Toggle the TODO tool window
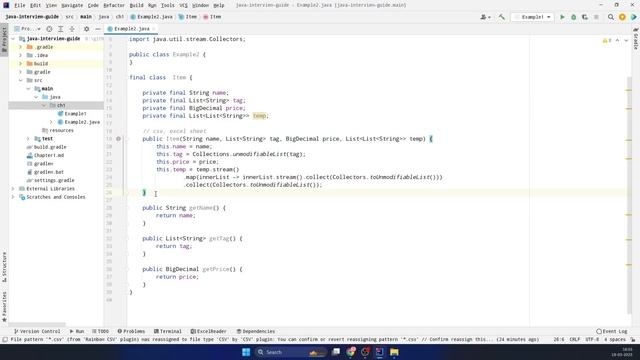Image resolution: width=640 pixels, height=360 pixels. pyautogui.click(x=100, y=331)
